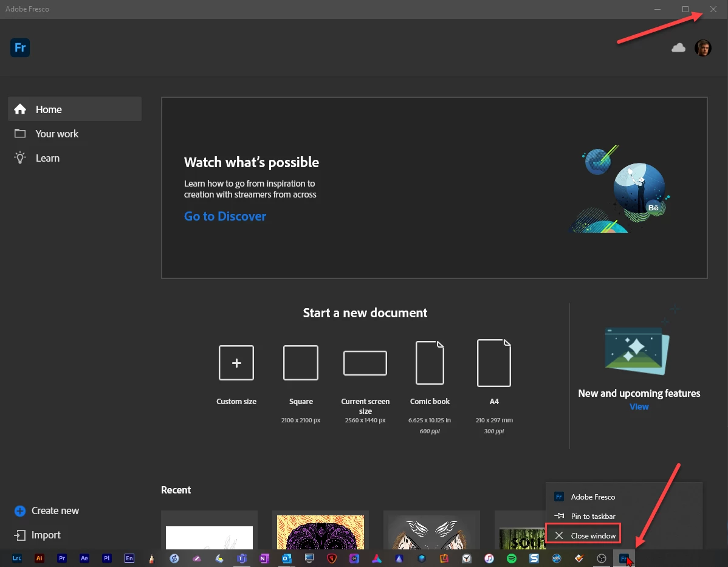728x567 pixels.
Task: Open iTunes from the taskbar
Action: click(489, 558)
